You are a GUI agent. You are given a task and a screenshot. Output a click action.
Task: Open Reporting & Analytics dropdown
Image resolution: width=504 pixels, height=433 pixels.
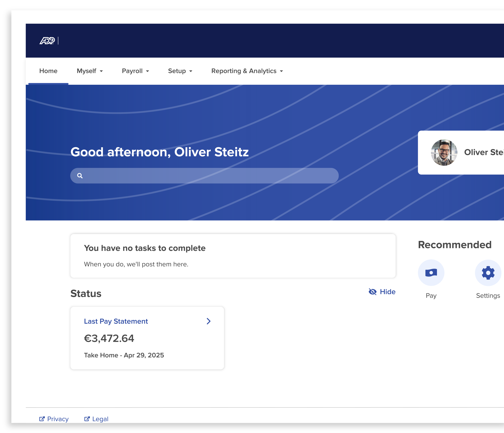pyautogui.click(x=247, y=71)
